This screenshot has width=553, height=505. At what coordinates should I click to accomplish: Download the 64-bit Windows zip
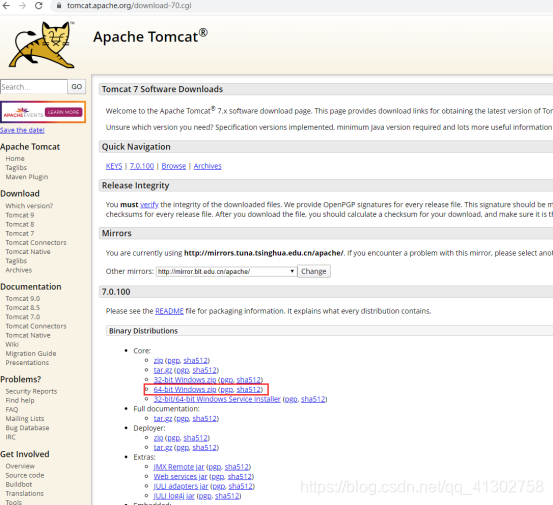(185, 389)
